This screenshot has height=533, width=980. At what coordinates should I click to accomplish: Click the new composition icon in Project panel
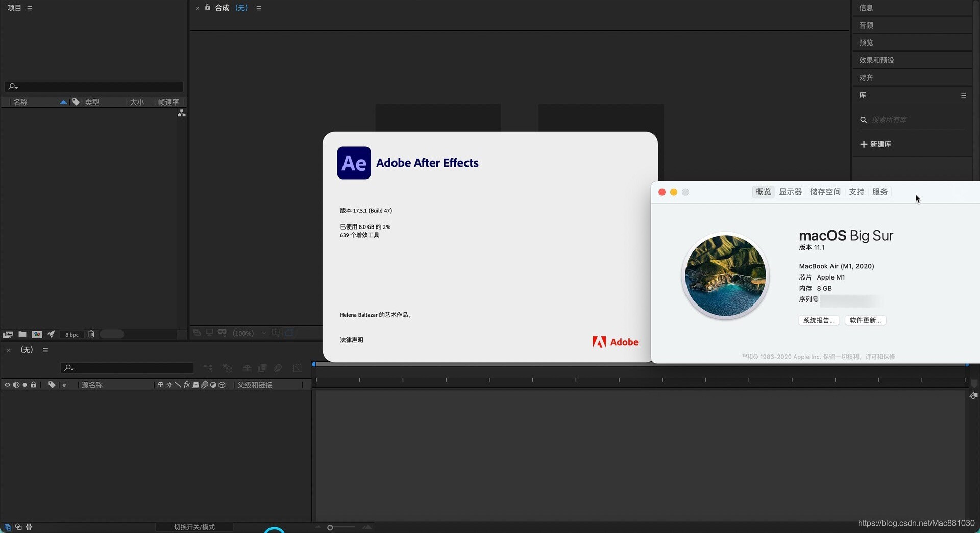(37, 334)
